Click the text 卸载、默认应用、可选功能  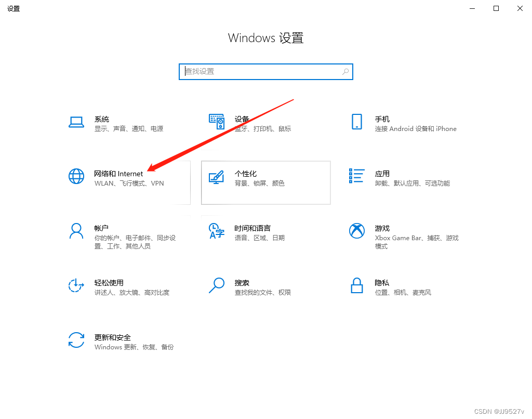coord(412,184)
